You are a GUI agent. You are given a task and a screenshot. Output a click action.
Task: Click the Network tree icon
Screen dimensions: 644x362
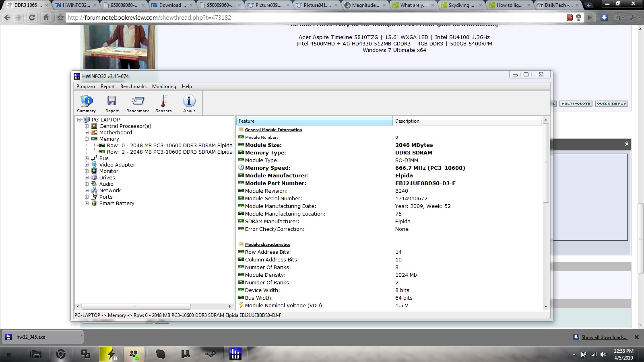pyautogui.click(x=94, y=190)
